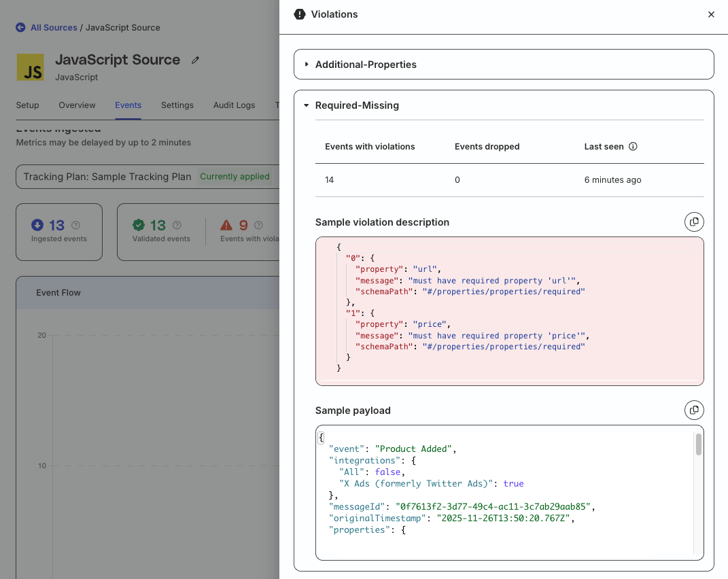Copy the sample payload
Image resolution: width=728 pixels, height=579 pixels.
coord(693,410)
